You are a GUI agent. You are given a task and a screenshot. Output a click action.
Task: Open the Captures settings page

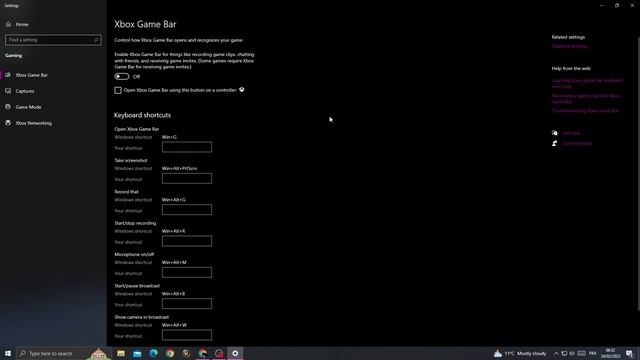25,91
